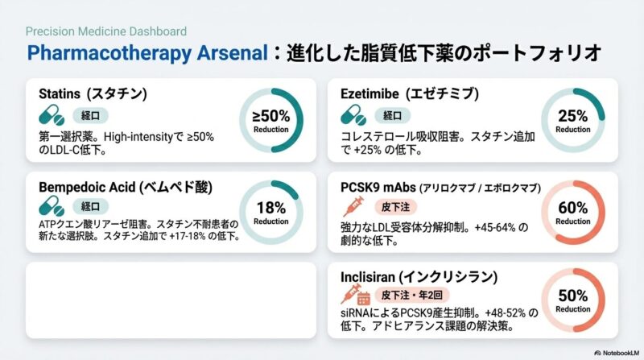The image size is (644, 360).
Task: Select the 25% Reduction donut chart
Action: [x=572, y=120]
